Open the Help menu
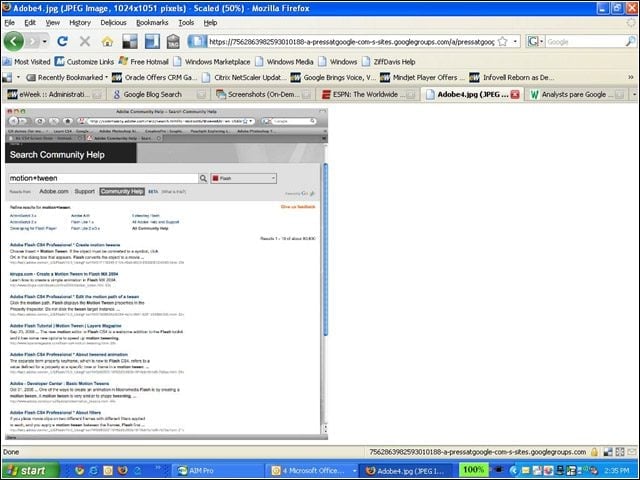640x480 pixels. tap(210, 22)
